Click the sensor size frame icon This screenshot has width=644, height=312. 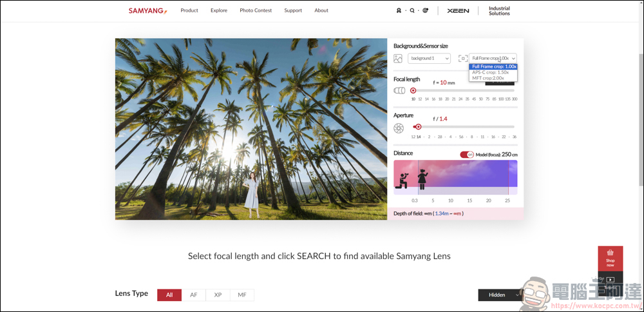[463, 59]
